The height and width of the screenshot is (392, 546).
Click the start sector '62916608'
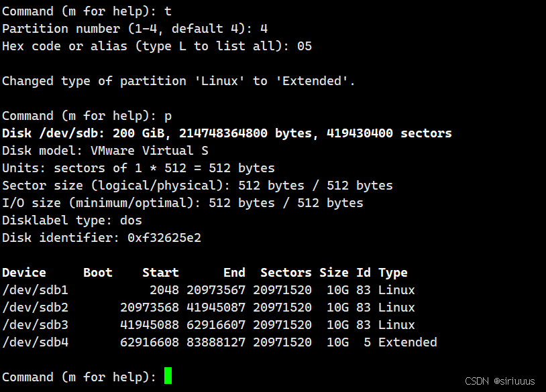150,342
